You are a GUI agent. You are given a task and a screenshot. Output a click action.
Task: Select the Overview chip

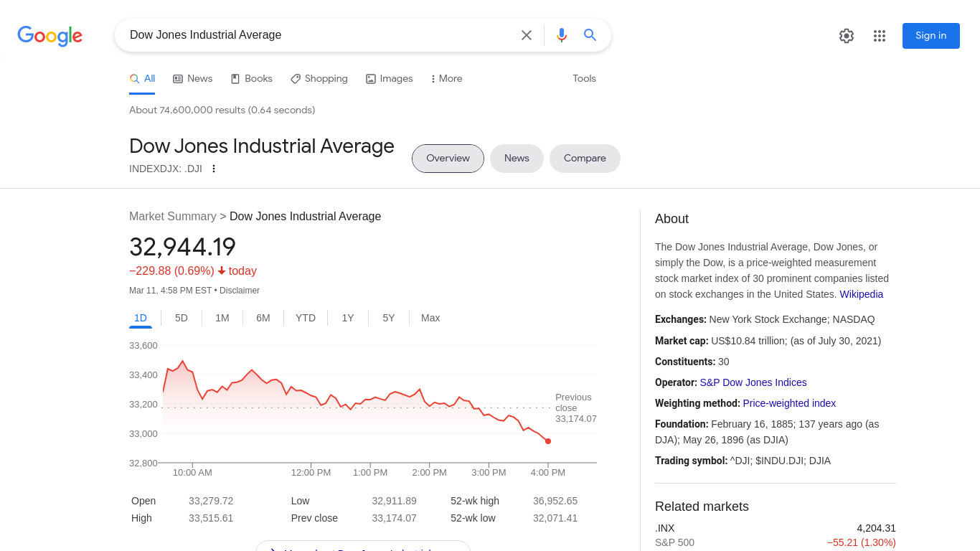(448, 159)
